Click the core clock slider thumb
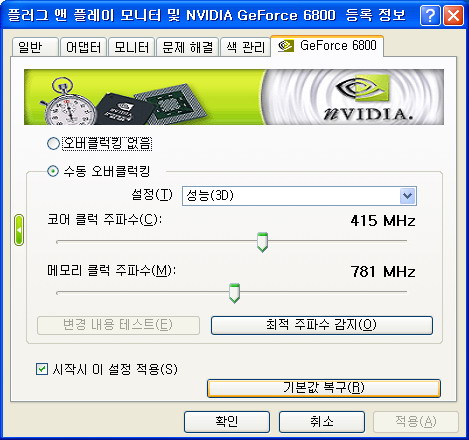This screenshot has width=469, height=440. (x=262, y=242)
